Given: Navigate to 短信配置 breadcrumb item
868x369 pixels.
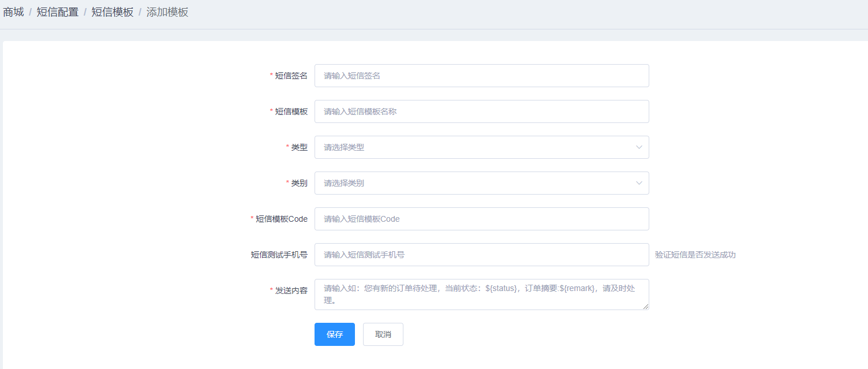Looking at the screenshot, I should (58, 12).
